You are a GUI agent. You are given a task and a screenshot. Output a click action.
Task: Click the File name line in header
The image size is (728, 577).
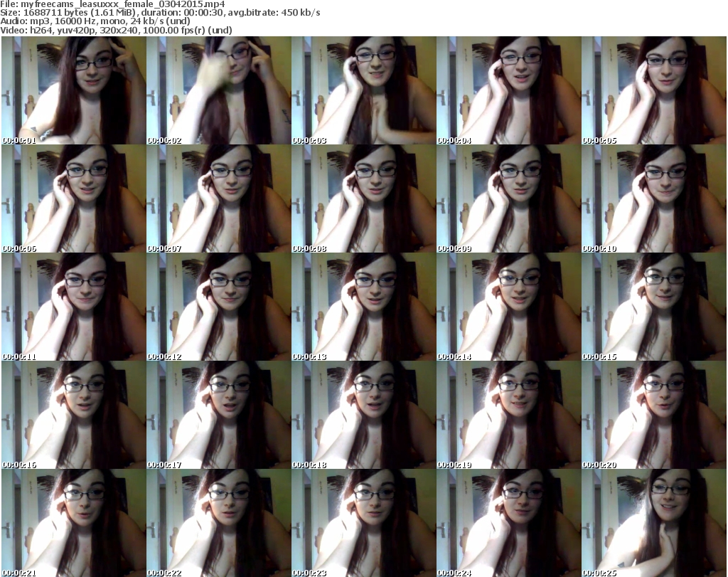pos(112,4)
